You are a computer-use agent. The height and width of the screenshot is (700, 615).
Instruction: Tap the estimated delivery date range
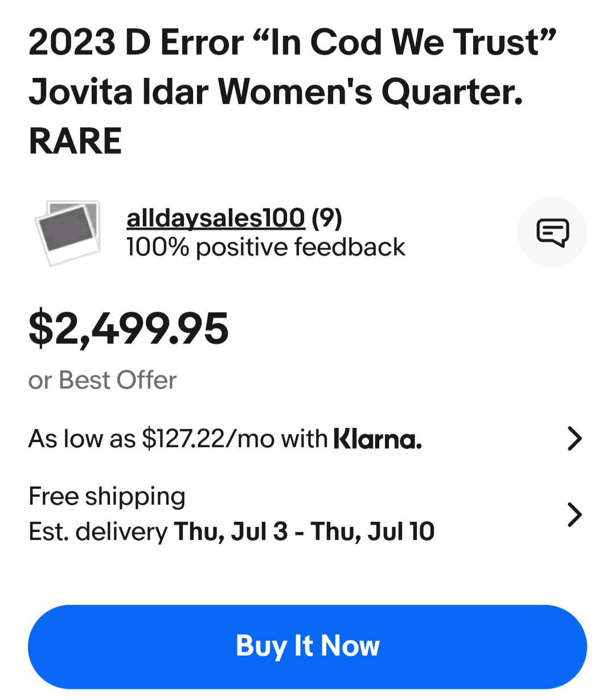[x=304, y=532]
